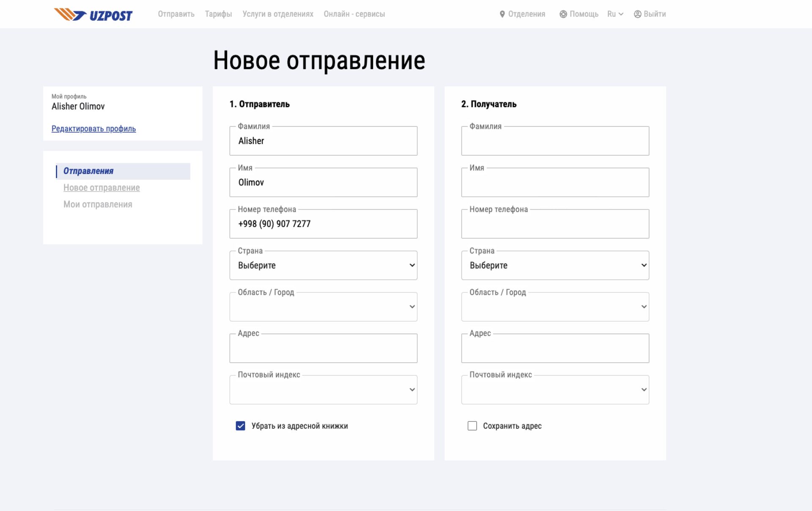This screenshot has height=511, width=812.
Task: Click recipient Номер телефона field
Action: tap(555, 224)
